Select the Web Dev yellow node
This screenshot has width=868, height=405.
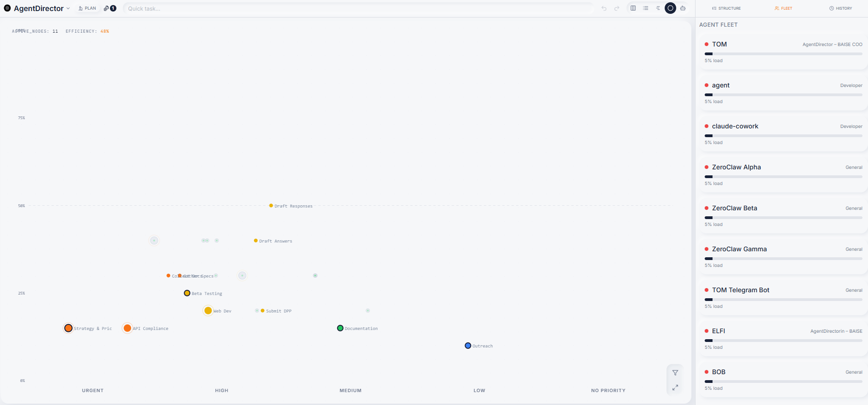[x=208, y=311]
